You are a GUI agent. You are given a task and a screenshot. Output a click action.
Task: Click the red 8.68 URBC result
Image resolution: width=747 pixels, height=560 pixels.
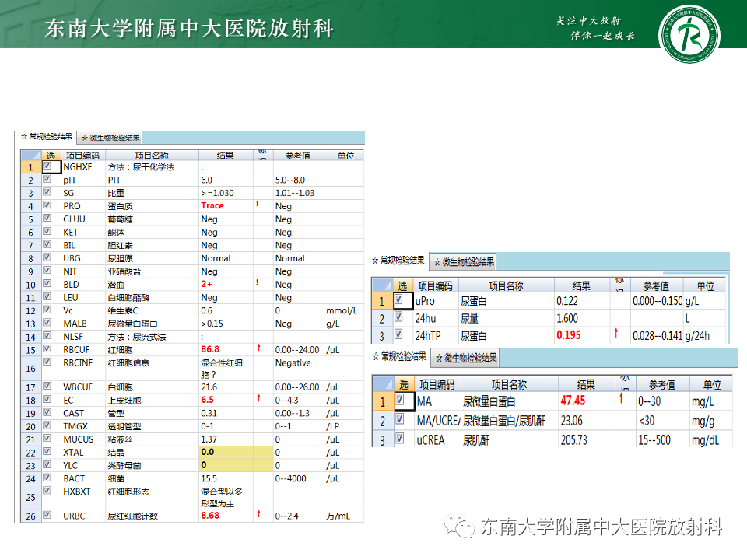210,515
